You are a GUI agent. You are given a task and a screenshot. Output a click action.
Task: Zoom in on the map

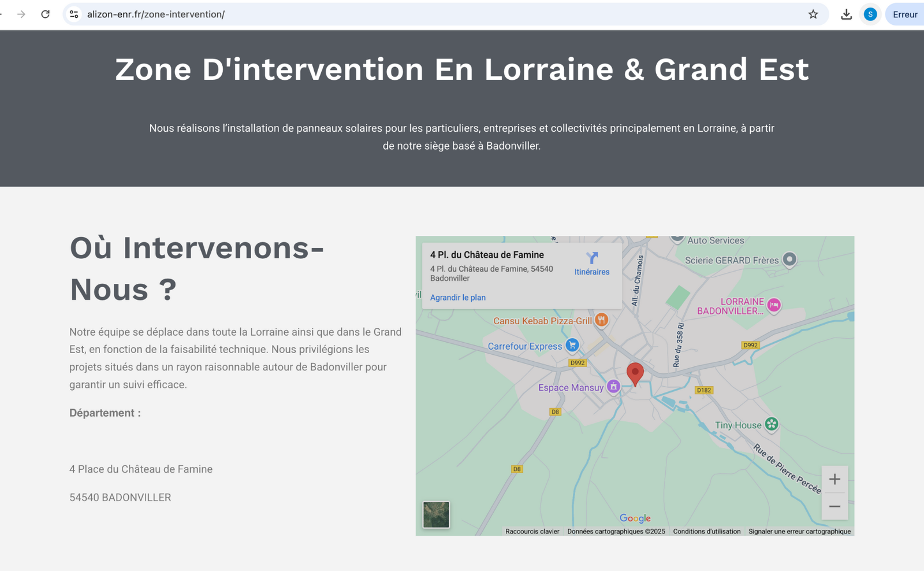click(834, 479)
